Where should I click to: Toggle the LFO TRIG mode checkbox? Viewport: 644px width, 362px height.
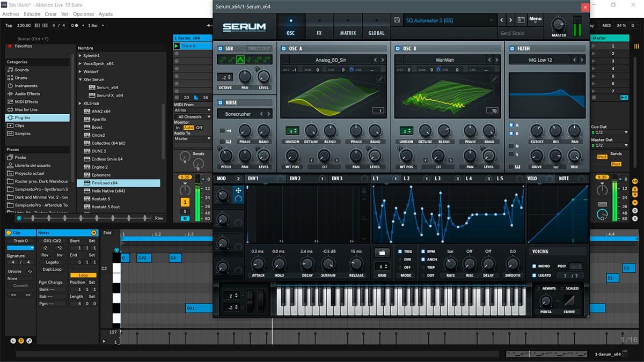point(399,252)
